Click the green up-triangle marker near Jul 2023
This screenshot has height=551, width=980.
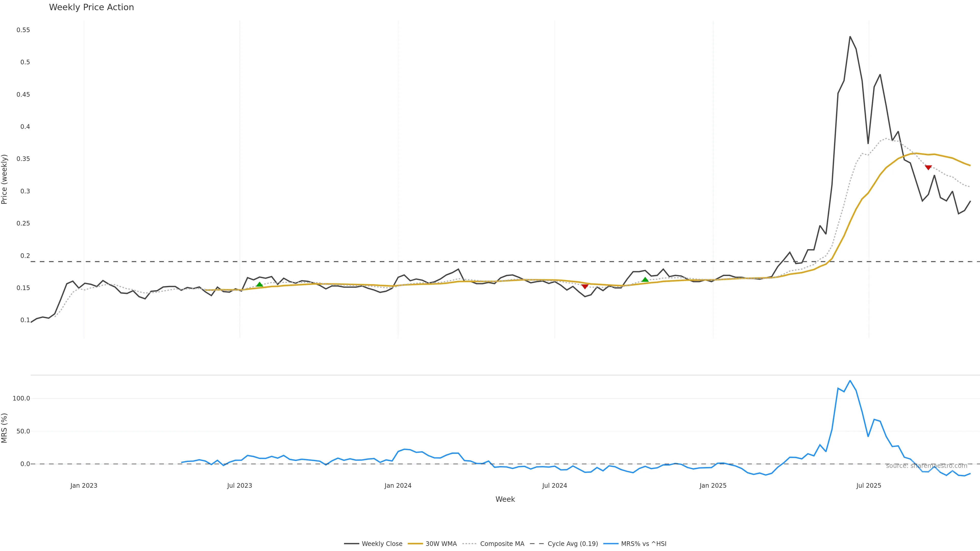[x=260, y=284]
